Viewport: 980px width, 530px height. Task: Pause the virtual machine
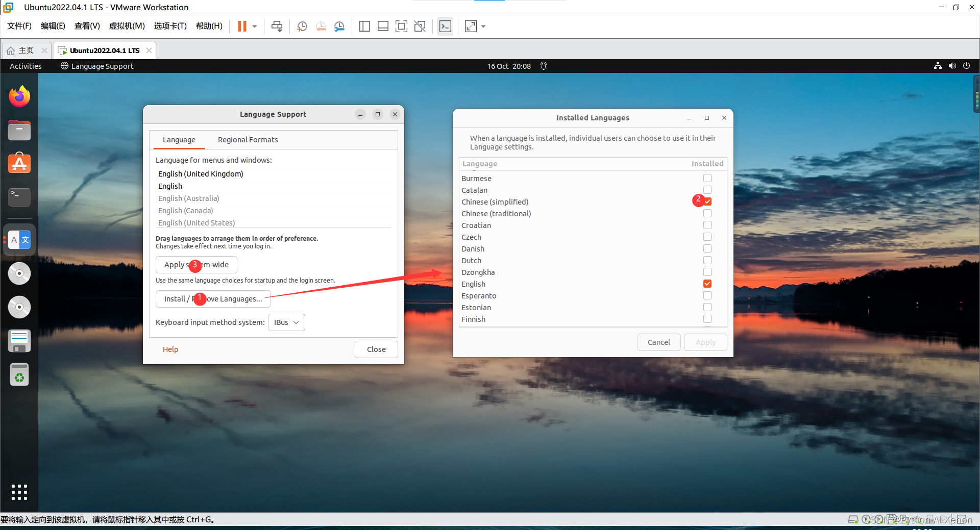click(242, 27)
